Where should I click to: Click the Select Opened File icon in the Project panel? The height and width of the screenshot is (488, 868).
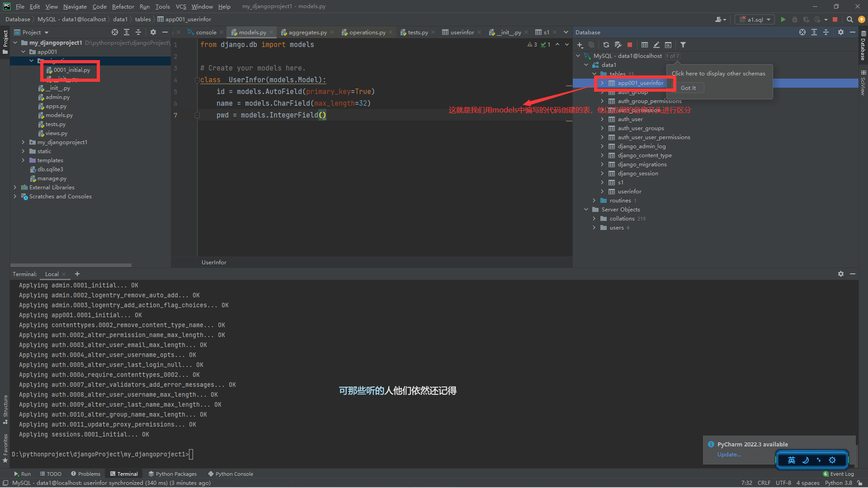tap(114, 32)
